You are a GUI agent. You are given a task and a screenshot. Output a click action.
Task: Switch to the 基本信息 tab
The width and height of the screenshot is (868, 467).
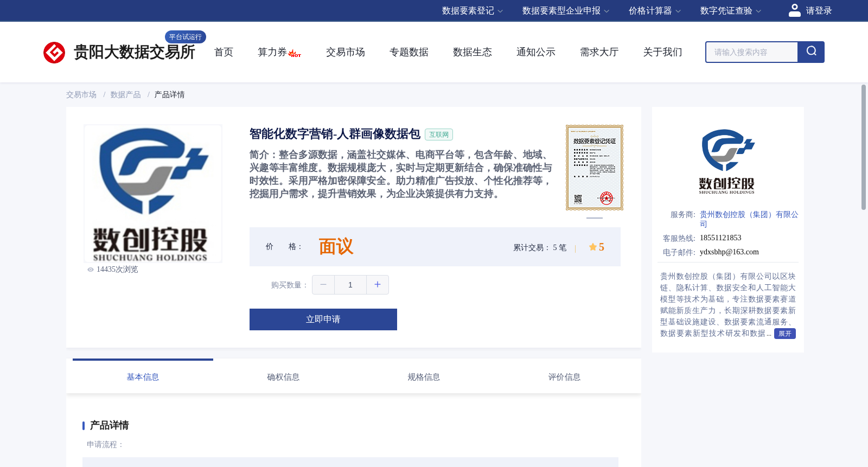tap(143, 377)
